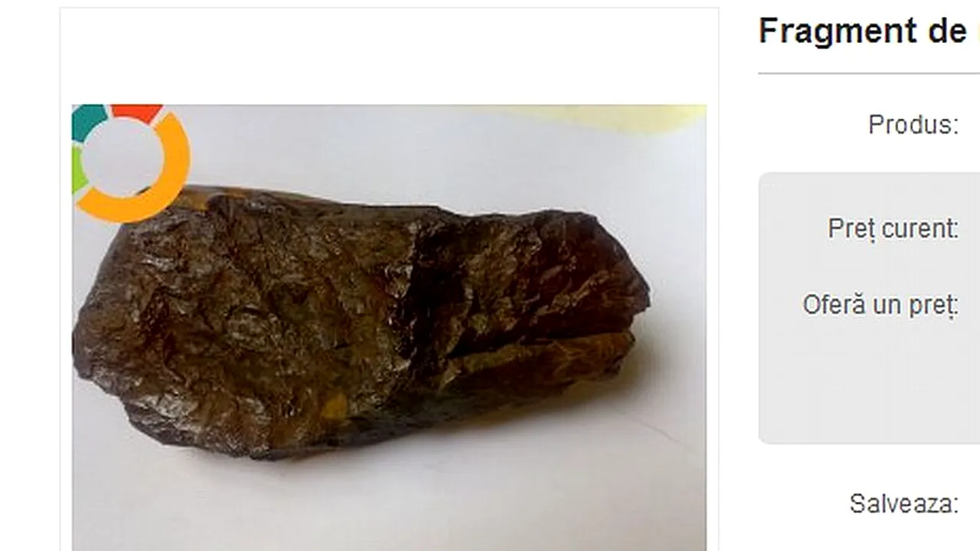Select the "Fragment de" product title

point(862,31)
